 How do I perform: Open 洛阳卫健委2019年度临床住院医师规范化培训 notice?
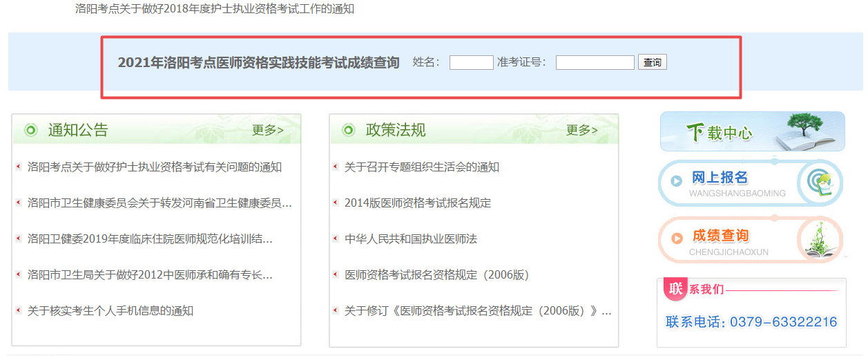click(150, 239)
